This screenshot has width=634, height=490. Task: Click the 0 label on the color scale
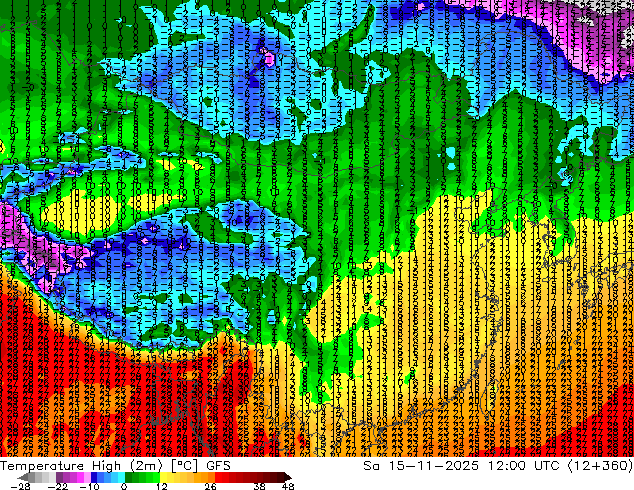[124, 486]
